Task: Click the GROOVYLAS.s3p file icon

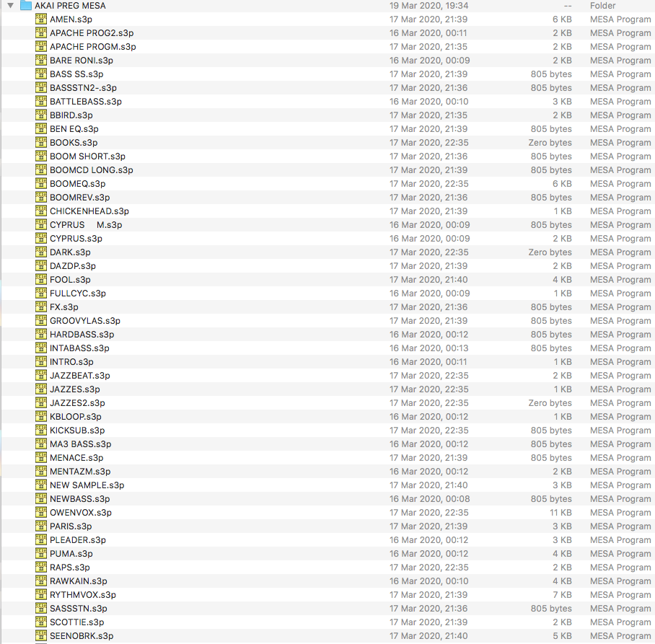Action: tap(41, 321)
